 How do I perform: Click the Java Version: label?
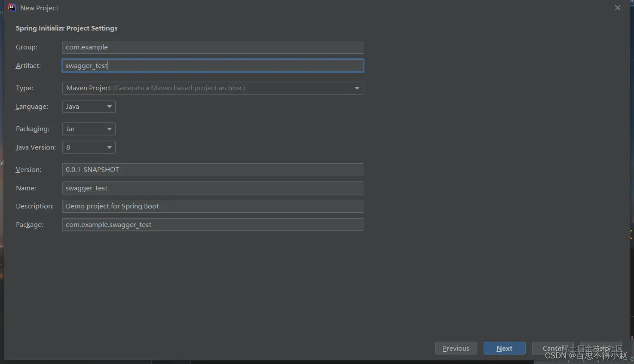[x=36, y=147]
